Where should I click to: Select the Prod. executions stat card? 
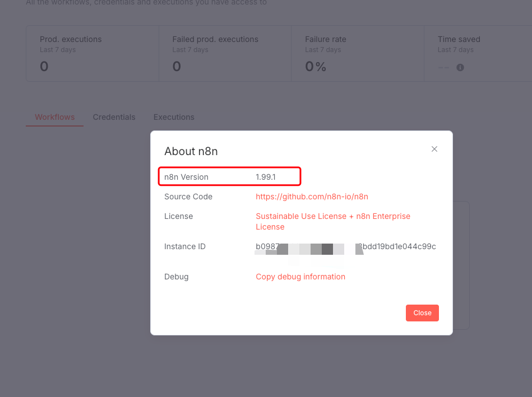pyautogui.click(x=92, y=53)
